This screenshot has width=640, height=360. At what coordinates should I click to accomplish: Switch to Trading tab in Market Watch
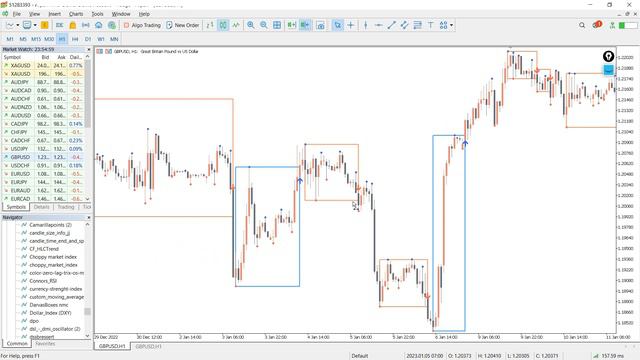(x=65, y=207)
